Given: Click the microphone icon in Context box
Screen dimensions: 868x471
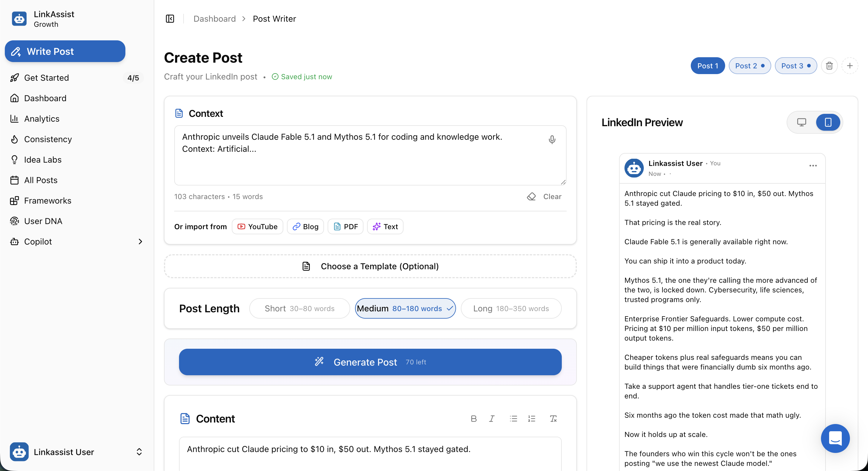Looking at the screenshot, I should coord(552,139).
